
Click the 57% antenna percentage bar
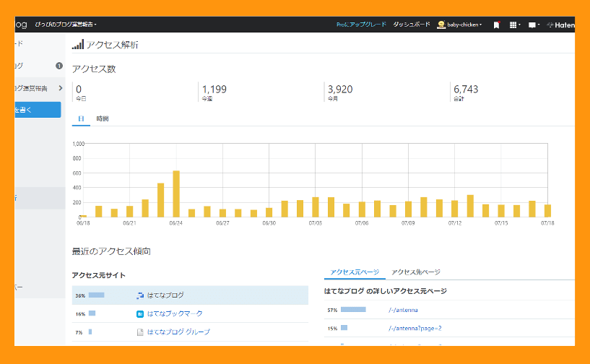[353, 309]
